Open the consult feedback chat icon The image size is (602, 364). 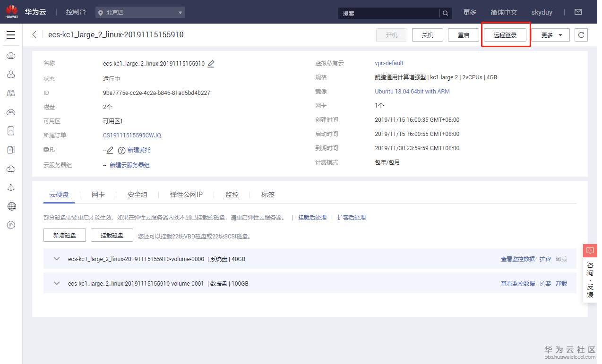(x=590, y=250)
